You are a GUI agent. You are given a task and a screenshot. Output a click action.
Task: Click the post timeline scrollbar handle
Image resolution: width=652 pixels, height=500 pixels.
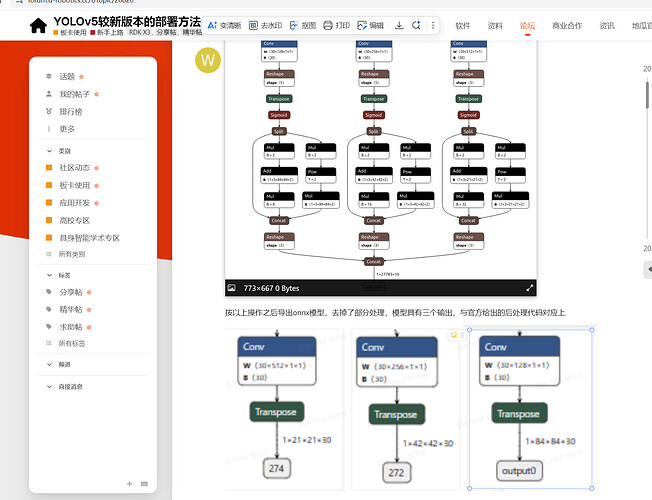click(647, 95)
